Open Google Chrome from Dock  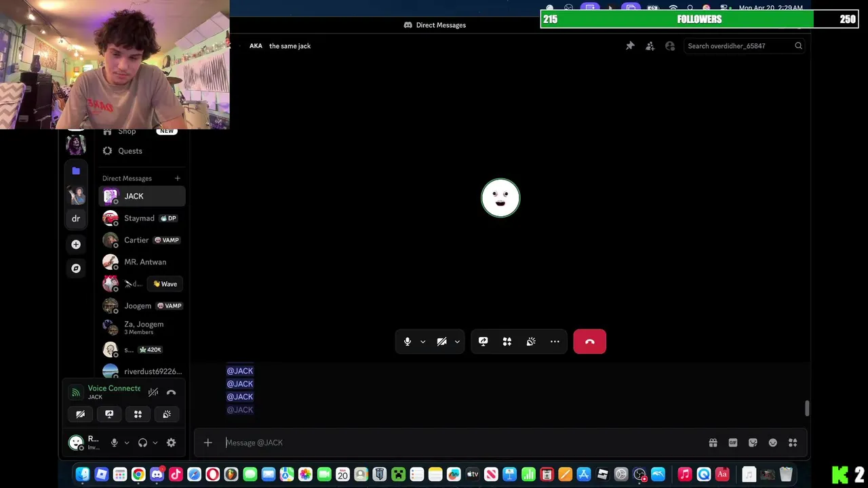pyautogui.click(x=138, y=474)
